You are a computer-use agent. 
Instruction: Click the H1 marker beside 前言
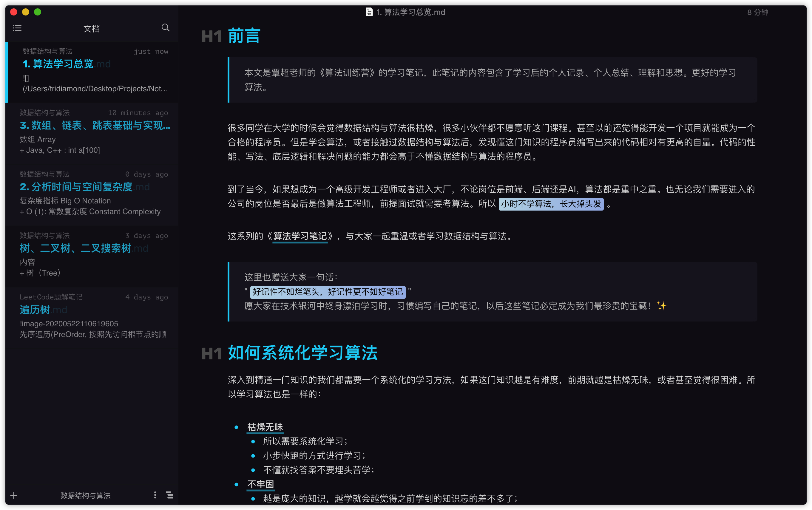212,36
